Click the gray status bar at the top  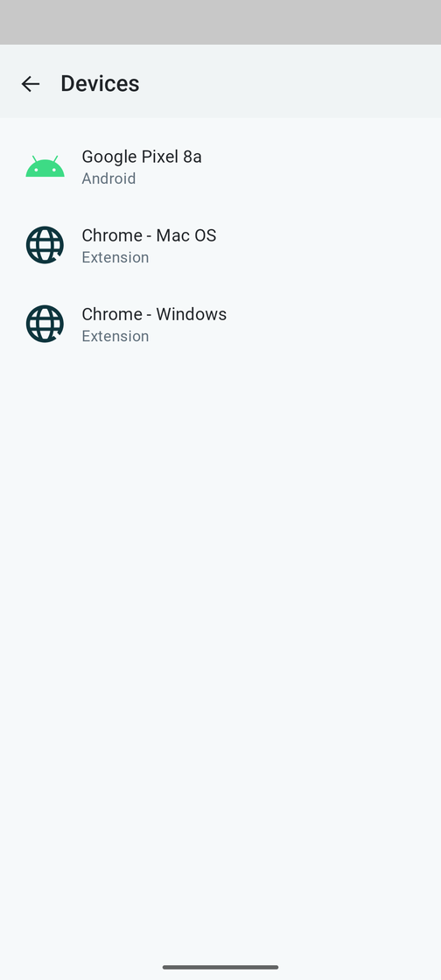point(220,22)
